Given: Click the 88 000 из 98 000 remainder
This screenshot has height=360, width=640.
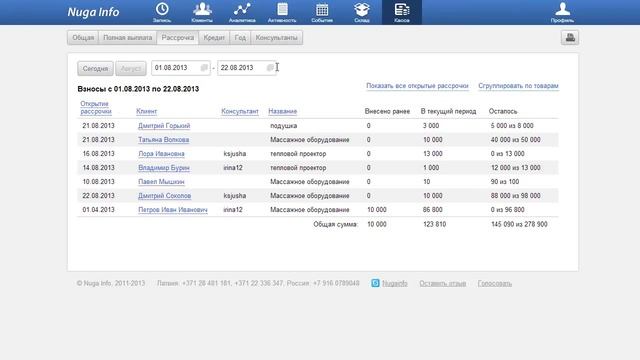Looking at the screenshot, I should point(516,196).
